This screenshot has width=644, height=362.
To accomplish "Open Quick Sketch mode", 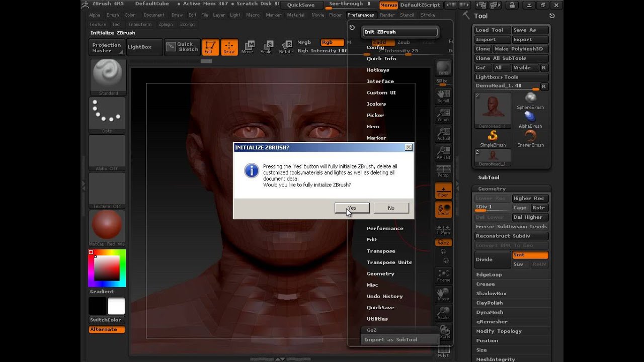I will coord(182,47).
